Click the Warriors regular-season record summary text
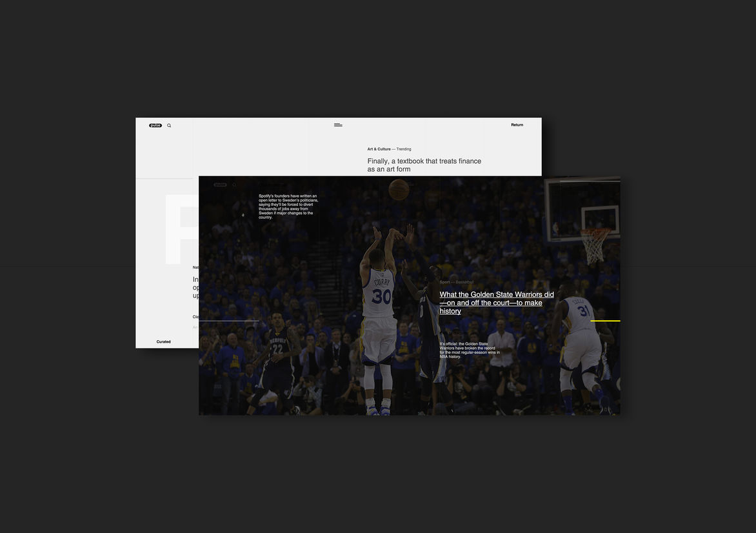 coord(470,350)
